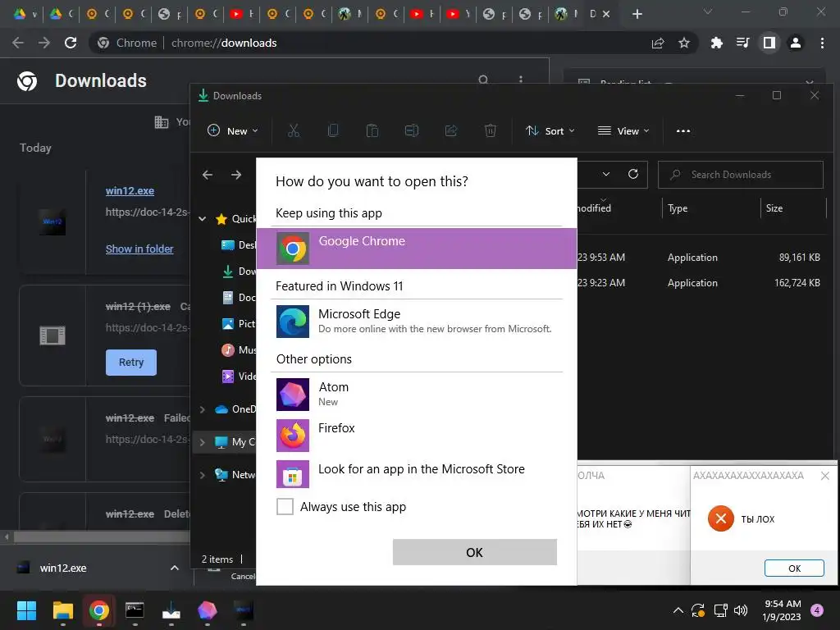Expand win12.exe options in the download shelf
840x630 pixels.
(174, 568)
